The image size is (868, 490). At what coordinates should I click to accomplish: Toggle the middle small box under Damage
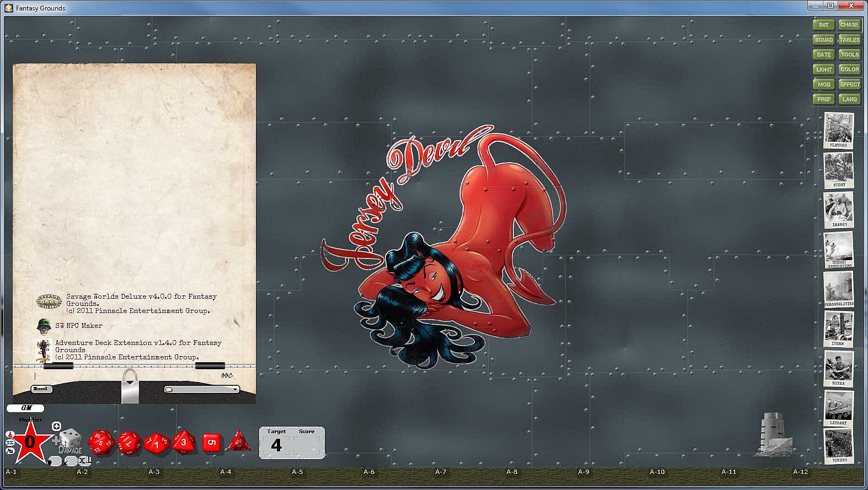tap(71, 461)
